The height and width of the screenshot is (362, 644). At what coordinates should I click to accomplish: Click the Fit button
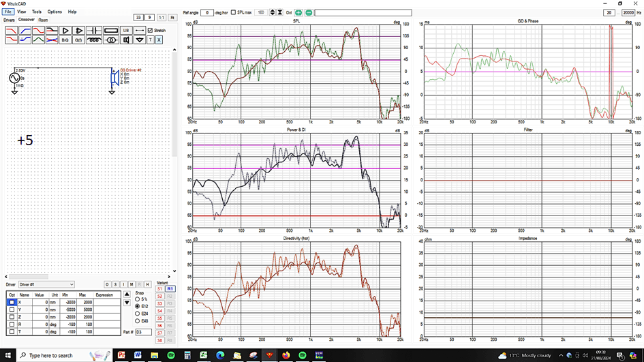point(172,18)
